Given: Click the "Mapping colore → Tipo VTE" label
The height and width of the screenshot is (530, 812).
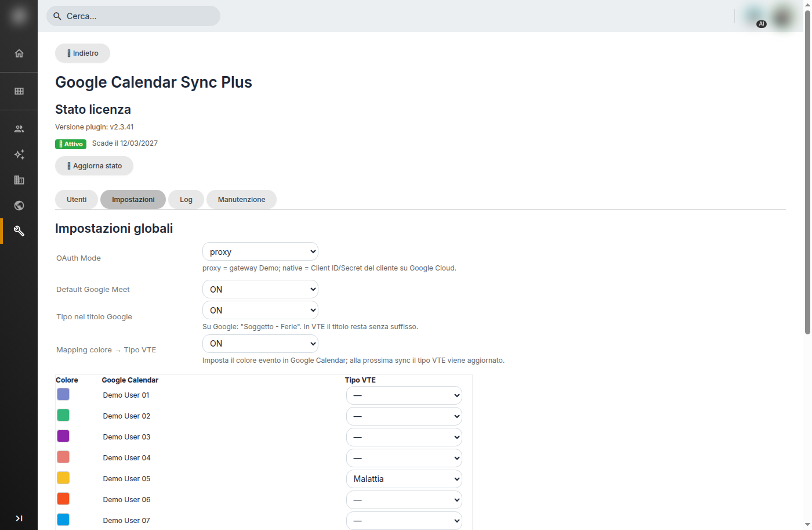Looking at the screenshot, I should (x=106, y=350).
